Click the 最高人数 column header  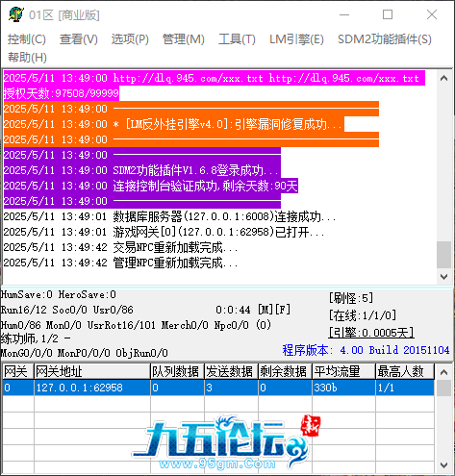[x=405, y=371]
